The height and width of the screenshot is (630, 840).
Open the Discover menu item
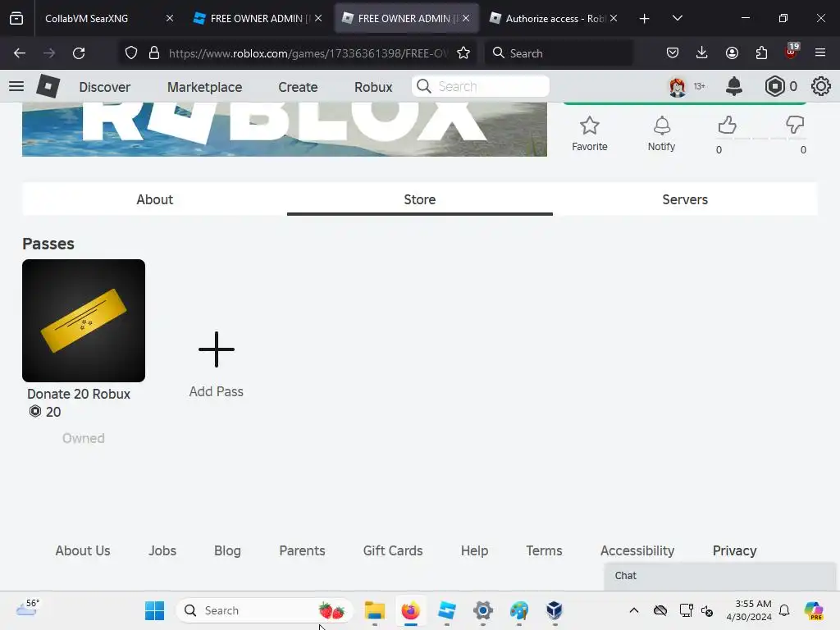pyautogui.click(x=104, y=87)
